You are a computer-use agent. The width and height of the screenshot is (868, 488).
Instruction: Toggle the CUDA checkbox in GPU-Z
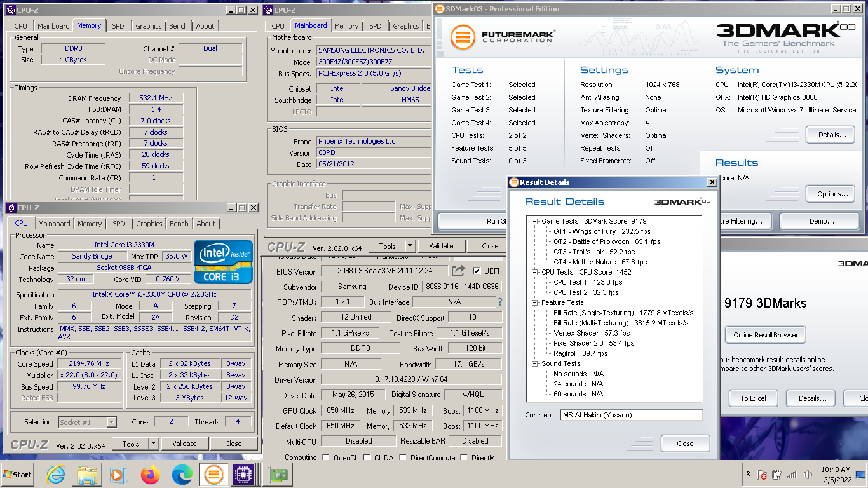point(367,457)
